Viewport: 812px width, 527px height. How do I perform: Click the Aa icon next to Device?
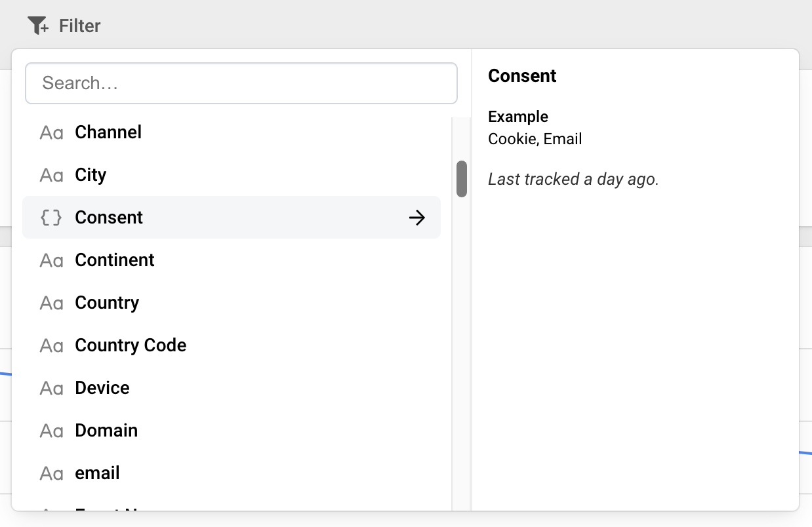pyautogui.click(x=51, y=389)
